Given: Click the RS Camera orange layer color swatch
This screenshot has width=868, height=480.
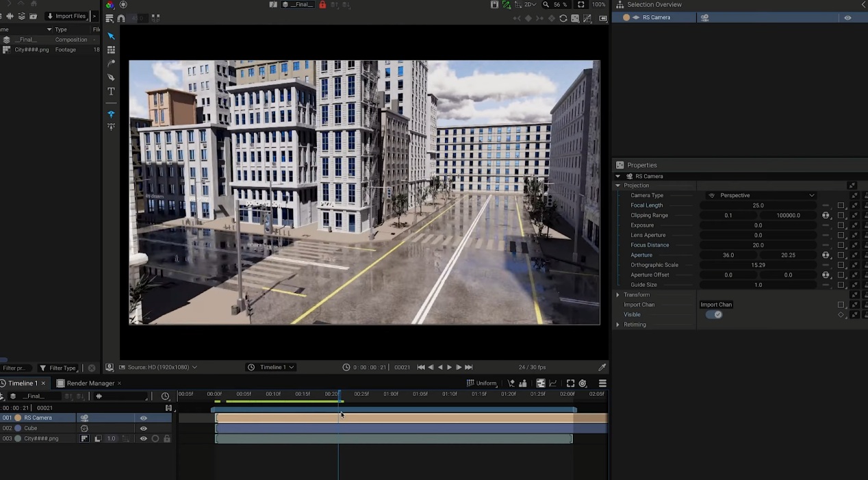Looking at the screenshot, I should [x=18, y=418].
